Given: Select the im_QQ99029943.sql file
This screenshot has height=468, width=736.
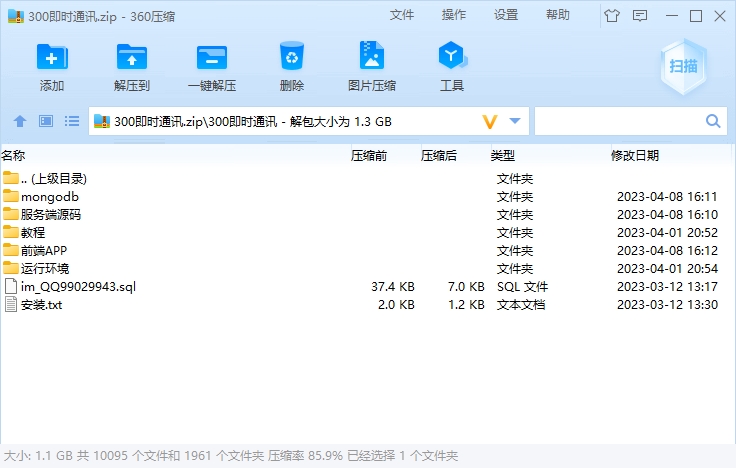Looking at the screenshot, I should 77,286.
